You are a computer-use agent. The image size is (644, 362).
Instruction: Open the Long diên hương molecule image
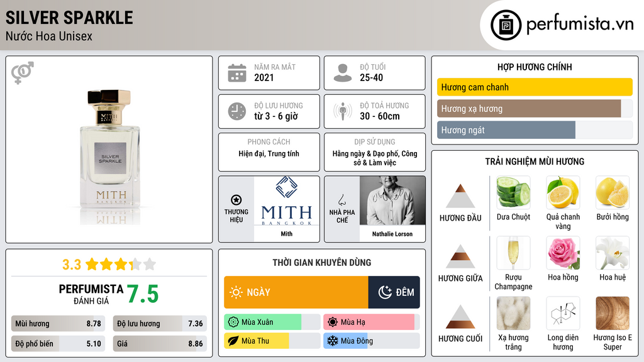pos(563,313)
